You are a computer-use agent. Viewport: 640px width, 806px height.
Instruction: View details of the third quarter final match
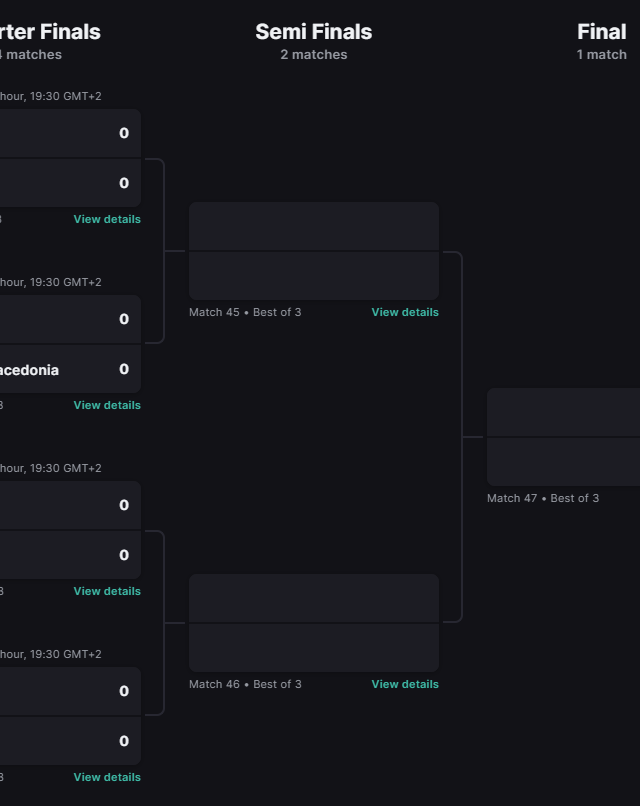[x=107, y=591]
